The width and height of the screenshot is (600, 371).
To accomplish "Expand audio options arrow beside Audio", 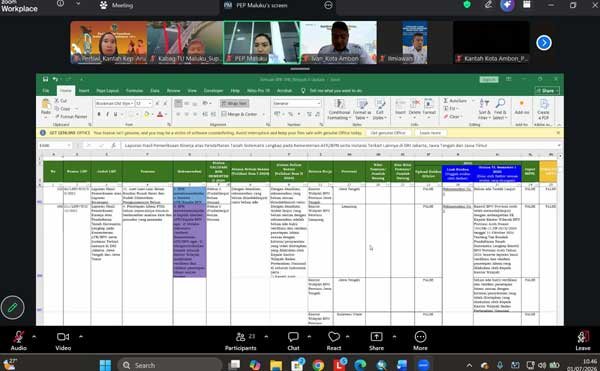I will tap(34, 337).
